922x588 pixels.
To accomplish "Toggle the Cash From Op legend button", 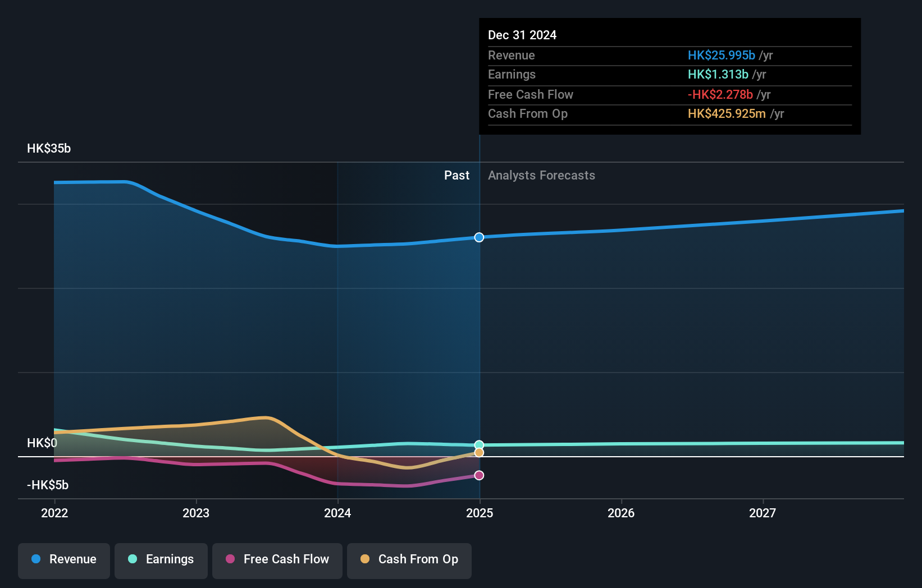I will [x=409, y=561].
